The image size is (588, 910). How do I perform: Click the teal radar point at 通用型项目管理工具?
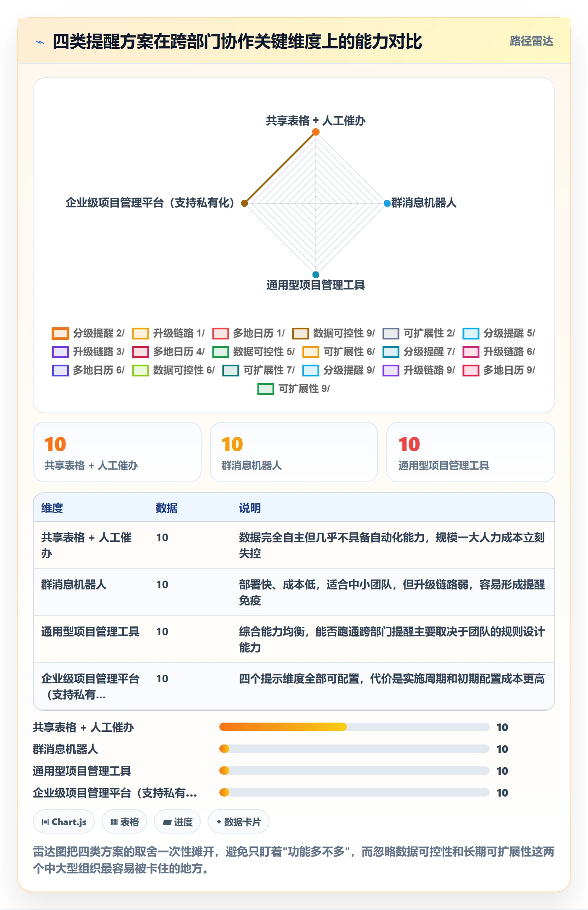[x=316, y=275]
